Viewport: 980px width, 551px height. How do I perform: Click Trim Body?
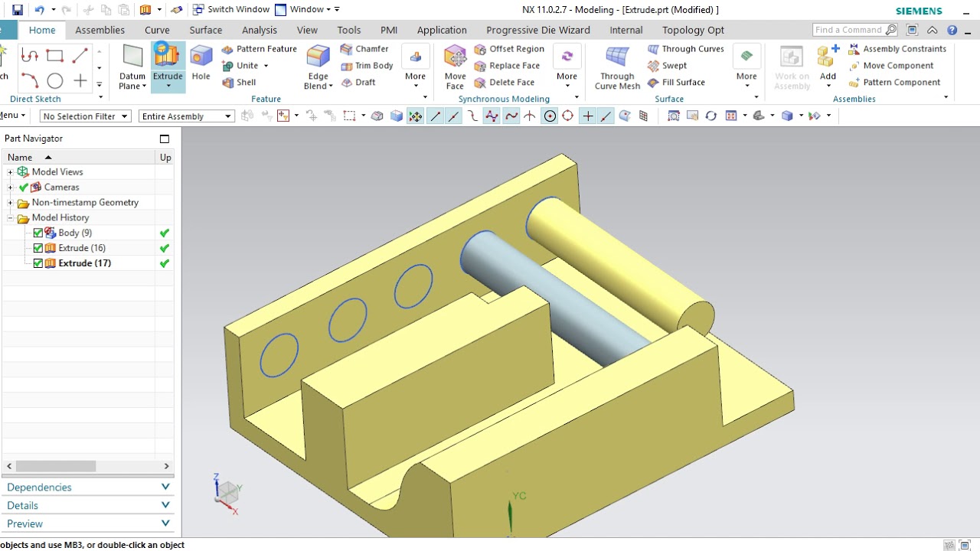tap(367, 66)
